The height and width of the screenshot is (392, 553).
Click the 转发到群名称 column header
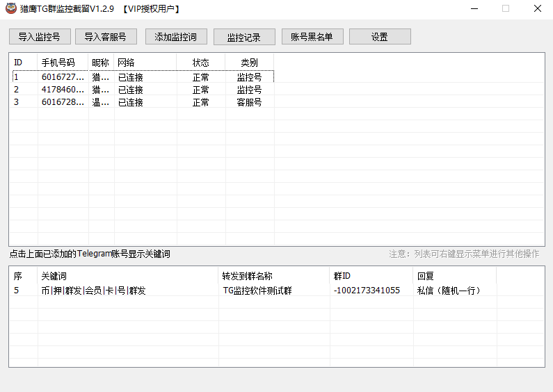[274, 276]
